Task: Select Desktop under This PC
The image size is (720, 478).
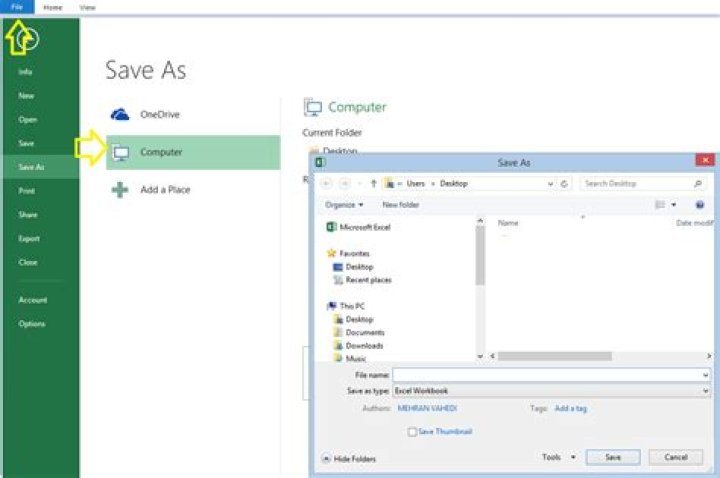Action: click(353, 319)
